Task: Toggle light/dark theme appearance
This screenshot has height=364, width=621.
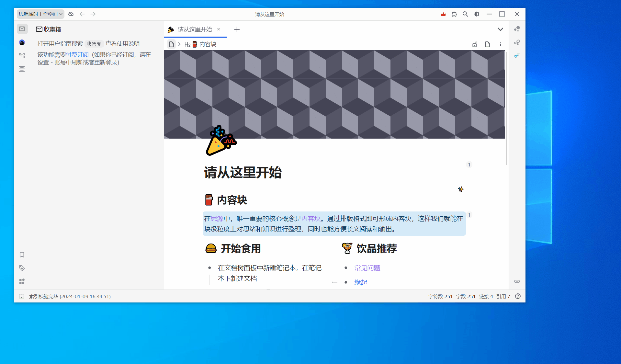Action: click(477, 14)
